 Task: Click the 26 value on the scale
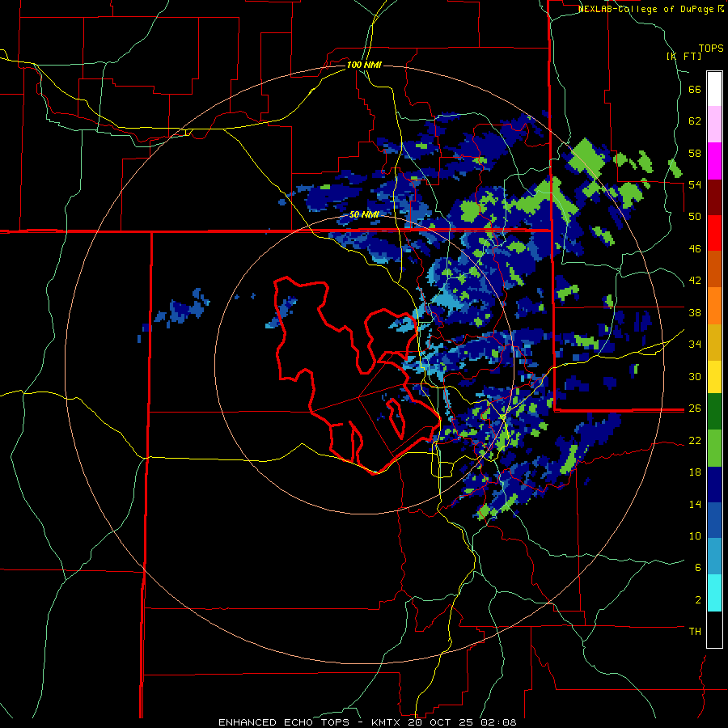point(695,408)
